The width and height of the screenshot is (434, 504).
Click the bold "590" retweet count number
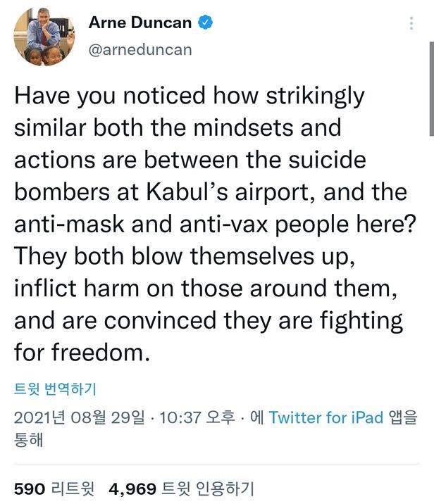(x=30, y=488)
